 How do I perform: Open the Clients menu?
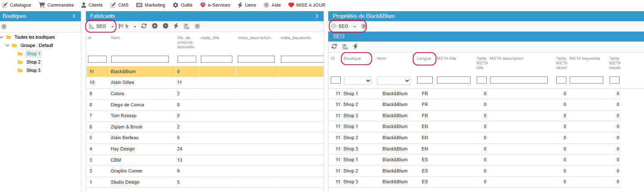coord(92,5)
